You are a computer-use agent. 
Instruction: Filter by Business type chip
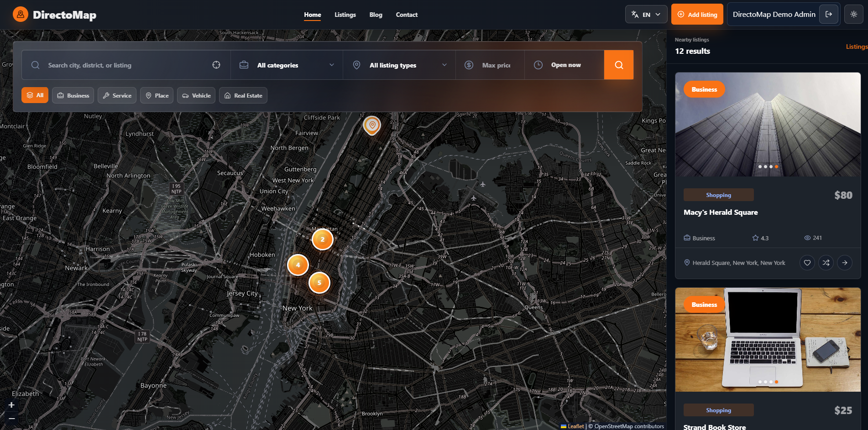coord(73,95)
